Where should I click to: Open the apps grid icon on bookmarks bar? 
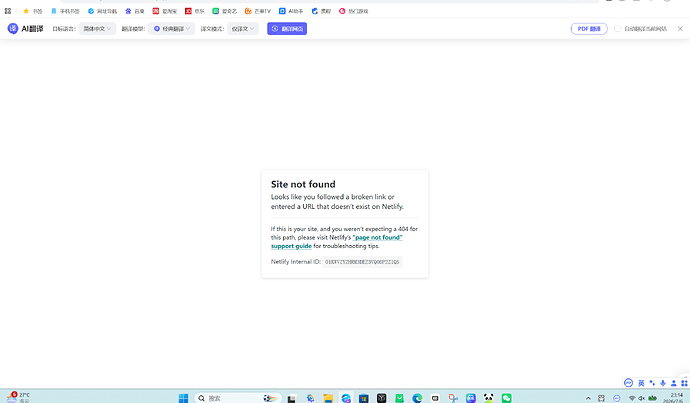[x=7, y=11]
